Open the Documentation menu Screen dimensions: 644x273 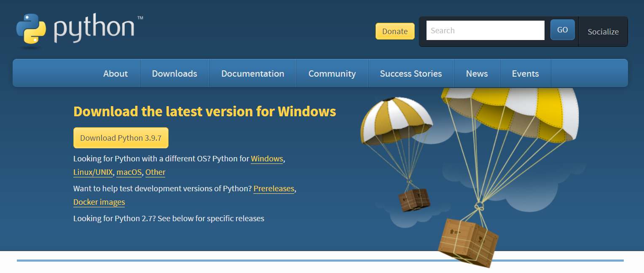tap(252, 73)
